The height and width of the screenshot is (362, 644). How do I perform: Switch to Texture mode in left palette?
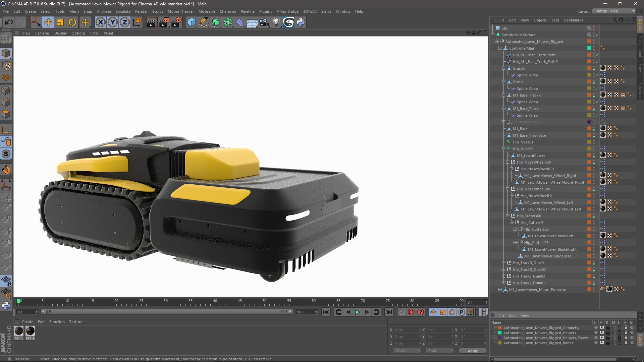point(6,66)
